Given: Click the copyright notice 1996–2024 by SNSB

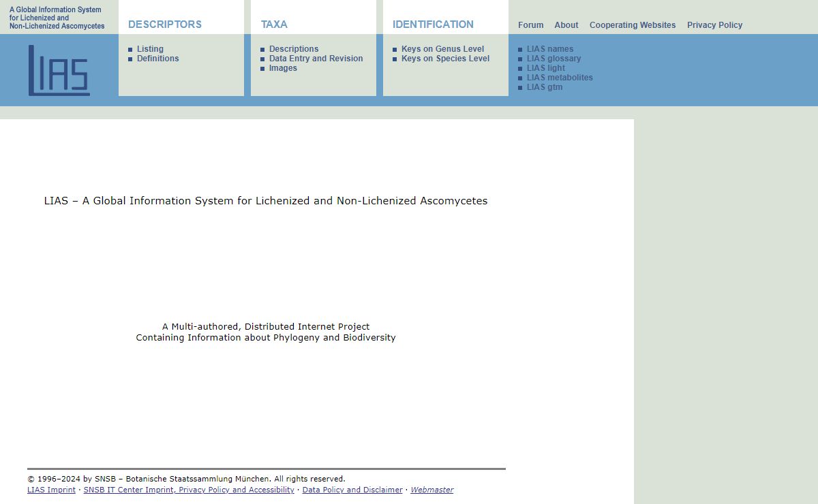Looking at the screenshot, I should pyautogui.click(x=186, y=479).
